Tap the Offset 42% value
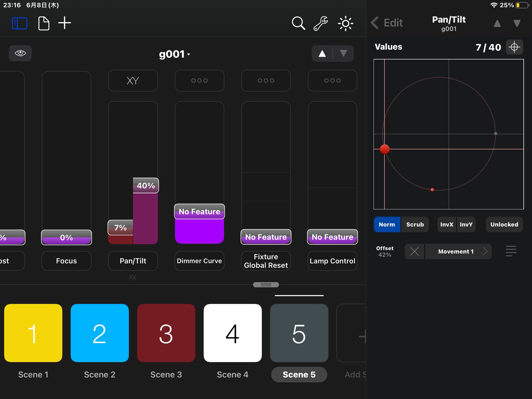 [x=385, y=252]
